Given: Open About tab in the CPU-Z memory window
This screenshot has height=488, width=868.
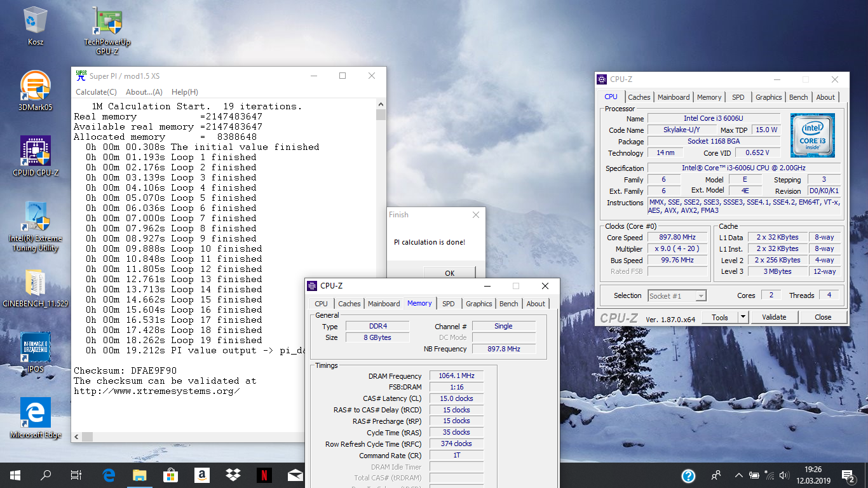Looking at the screenshot, I should pyautogui.click(x=536, y=304).
